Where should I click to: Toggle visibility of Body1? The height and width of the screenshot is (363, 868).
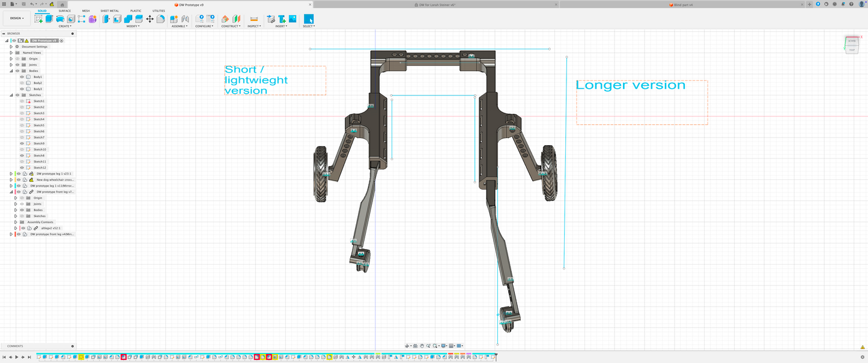pos(22,77)
